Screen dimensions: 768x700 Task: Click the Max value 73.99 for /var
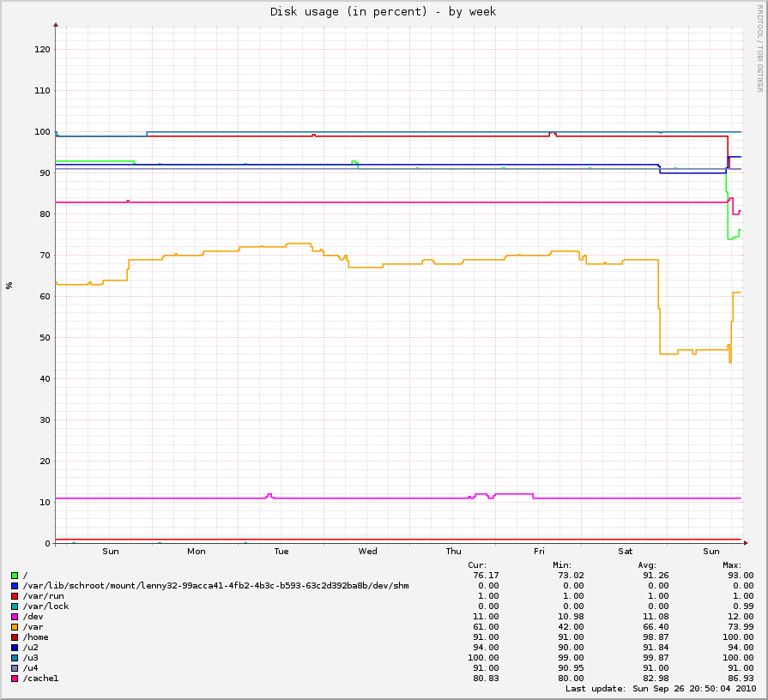[x=741, y=627]
